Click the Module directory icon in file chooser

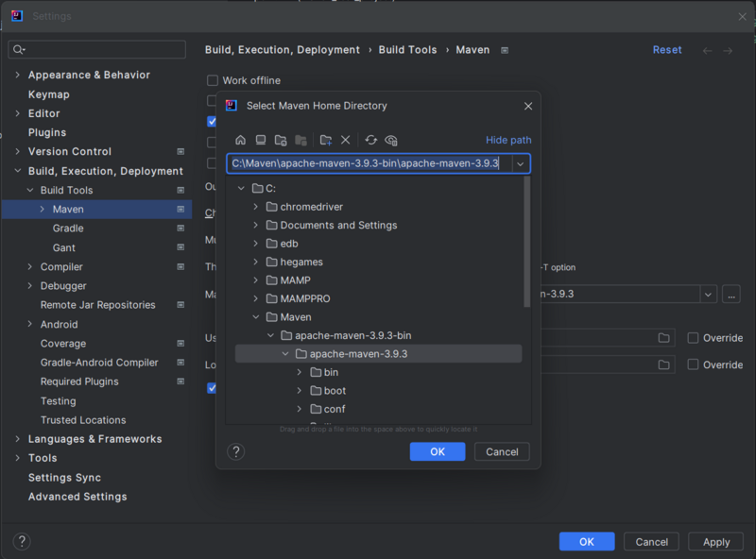tap(301, 141)
